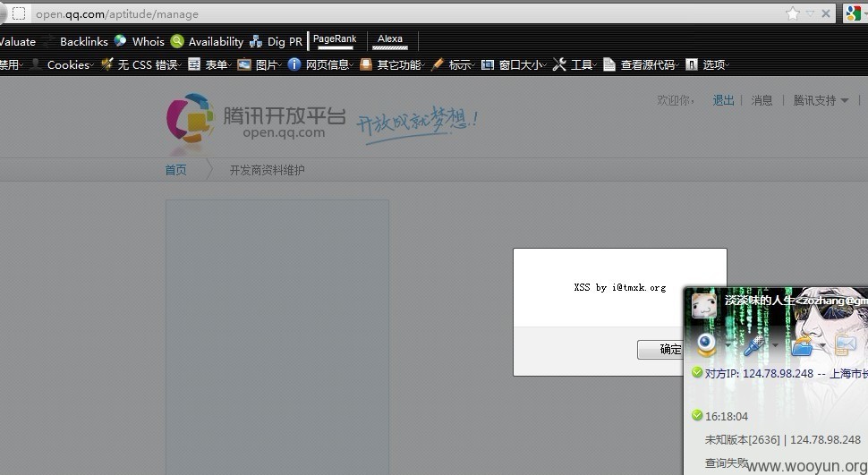The image size is (868, 475).
Task: Click the 图片 images icon
Action: coord(244,64)
